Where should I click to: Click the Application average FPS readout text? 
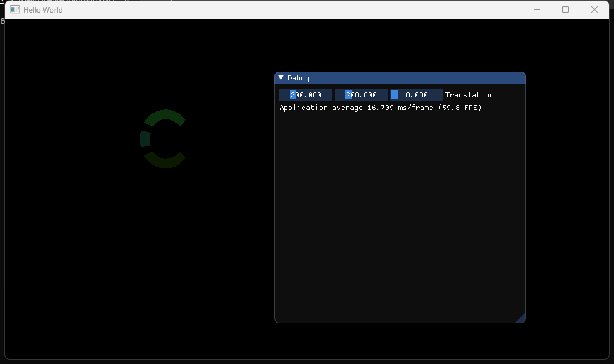(x=380, y=108)
